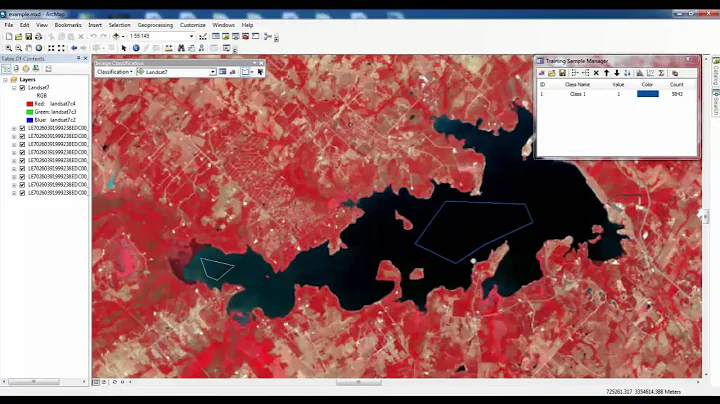The width and height of the screenshot is (720, 404).
Task: Uncheck the topmost LE70260 layer checkbox
Action: (x=22, y=128)
